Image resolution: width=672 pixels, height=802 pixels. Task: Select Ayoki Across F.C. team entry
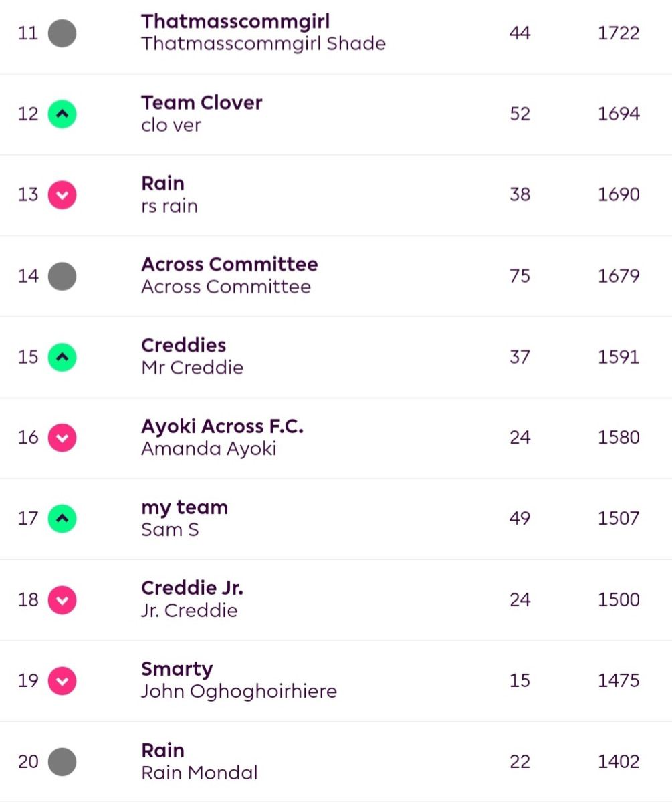pyautogui.click(x=222, y=426)
